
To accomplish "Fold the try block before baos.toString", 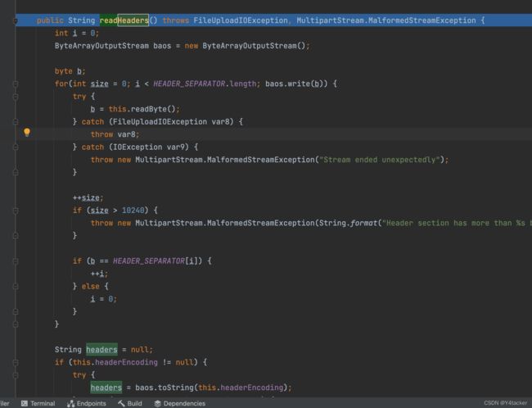I will (16, 375).
